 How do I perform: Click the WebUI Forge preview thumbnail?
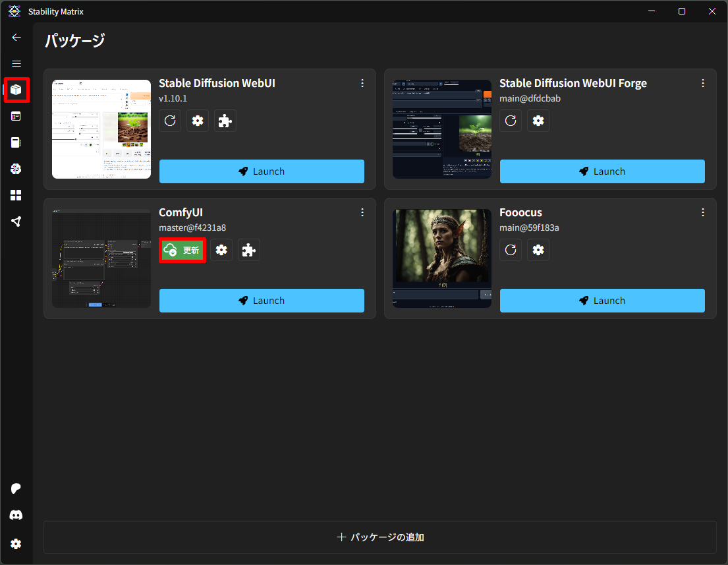click(442, 129)
